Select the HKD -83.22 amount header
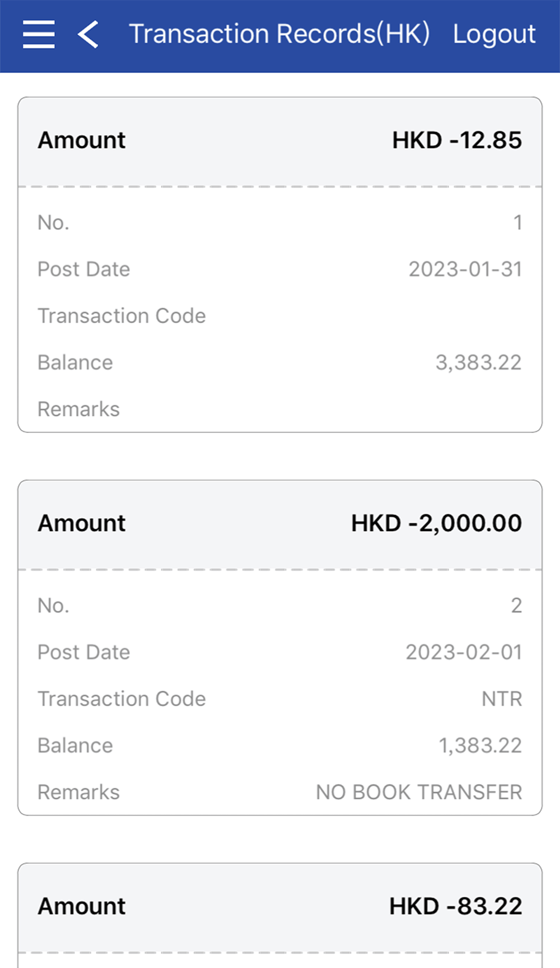This screenshot has width=560, height=968. click(x=455, y=906)
